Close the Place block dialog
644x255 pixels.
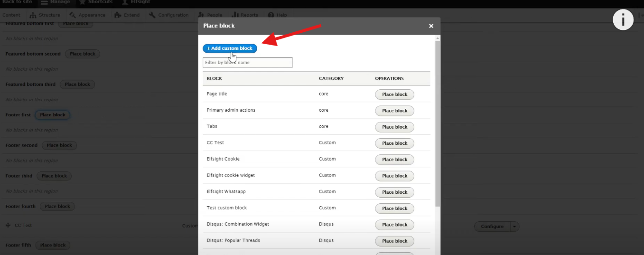point(431,26)
